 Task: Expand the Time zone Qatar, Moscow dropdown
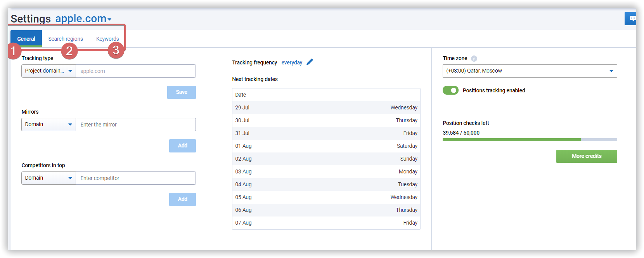pos(530,71)
